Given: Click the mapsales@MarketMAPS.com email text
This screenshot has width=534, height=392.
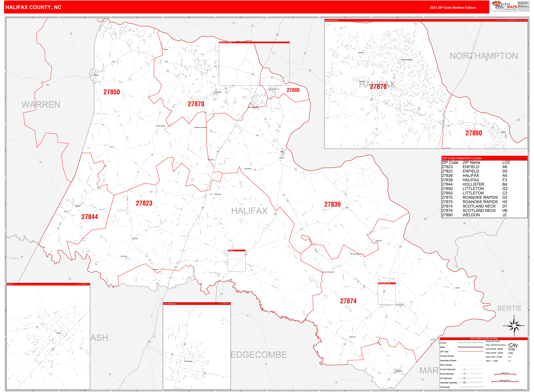Looking at the screenshot, I should (x=524, y=7).
